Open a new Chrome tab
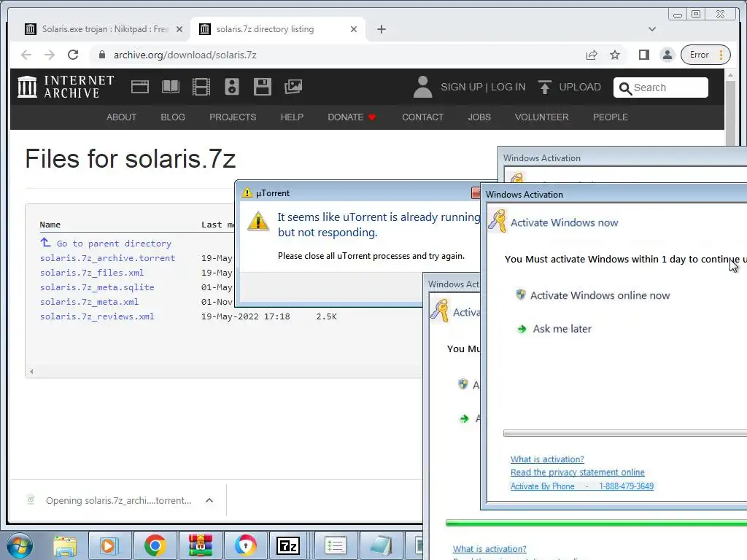The height and width of the screenshot is (560, 747). (381, 29)
